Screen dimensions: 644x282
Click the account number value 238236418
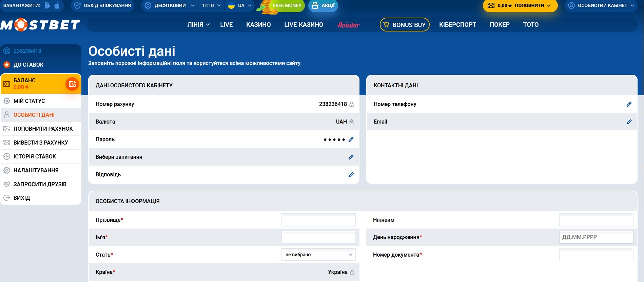pyautogui.click(x=333, y=104)
